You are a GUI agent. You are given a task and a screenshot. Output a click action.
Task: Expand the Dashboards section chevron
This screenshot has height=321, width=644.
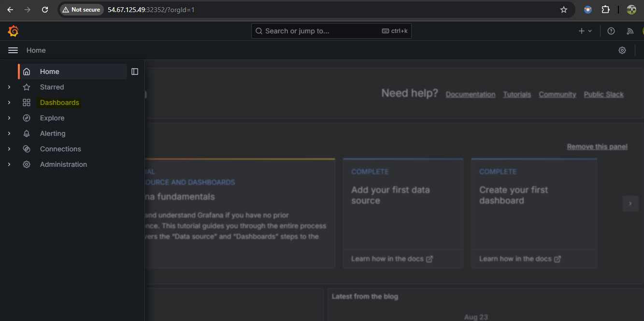point(9,102)
